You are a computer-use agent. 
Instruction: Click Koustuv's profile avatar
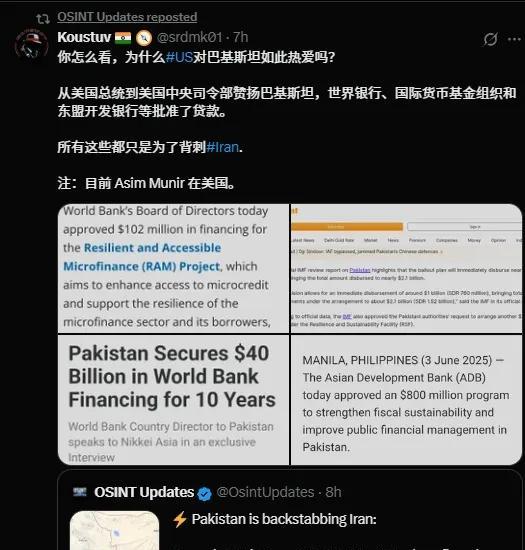(32, 46)
